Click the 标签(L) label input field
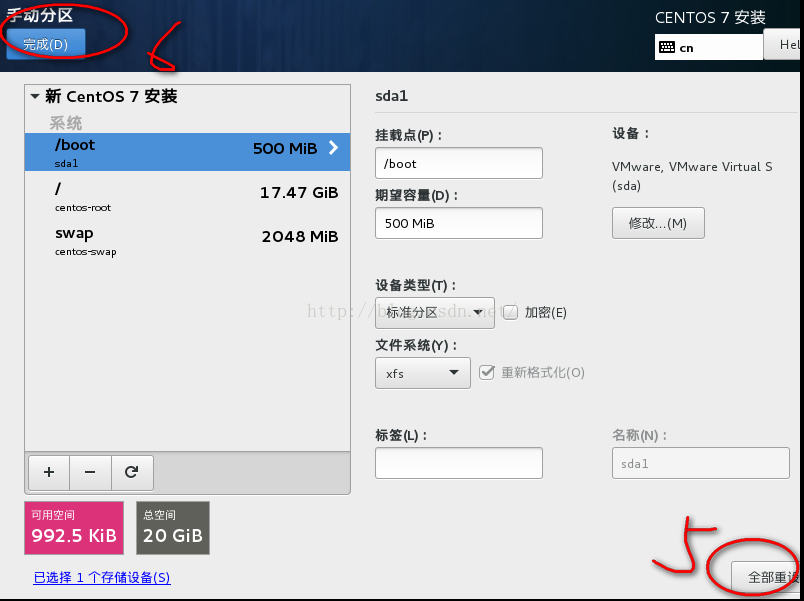804x601 pixels. pyautogui.click(x=458, y=463)
